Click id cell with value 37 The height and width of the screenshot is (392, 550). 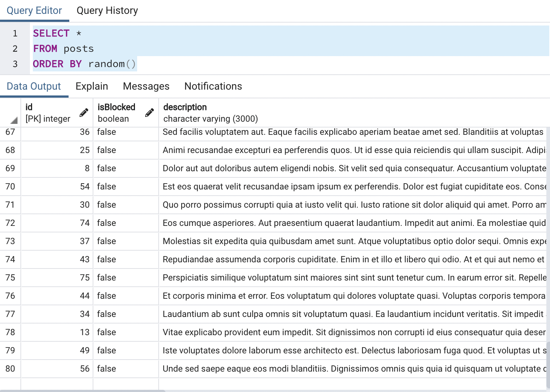[57, 241]
